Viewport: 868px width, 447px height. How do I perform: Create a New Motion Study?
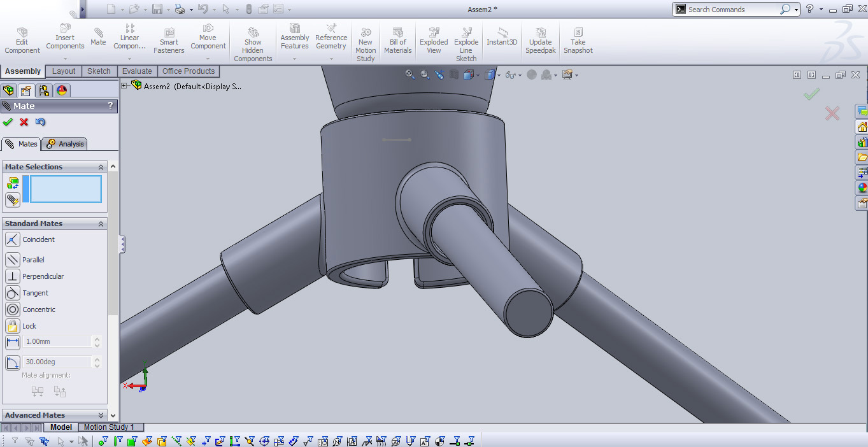(366, 45)
